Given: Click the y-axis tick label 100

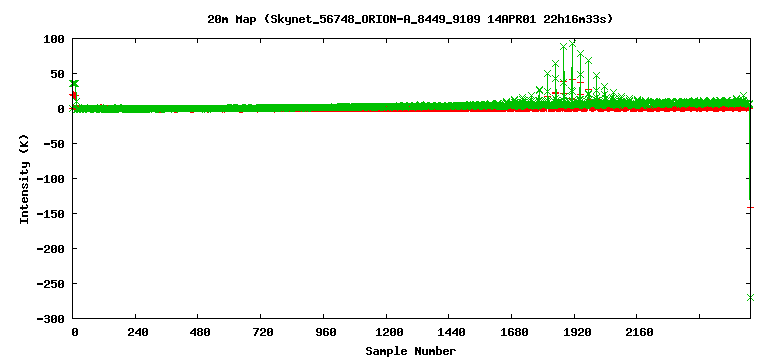Looking at the screenshot, I should 56,39.
